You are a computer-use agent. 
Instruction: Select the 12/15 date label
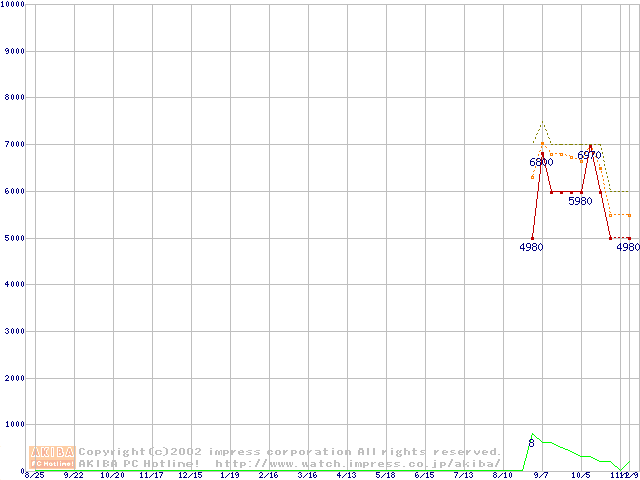coord(190,476)
